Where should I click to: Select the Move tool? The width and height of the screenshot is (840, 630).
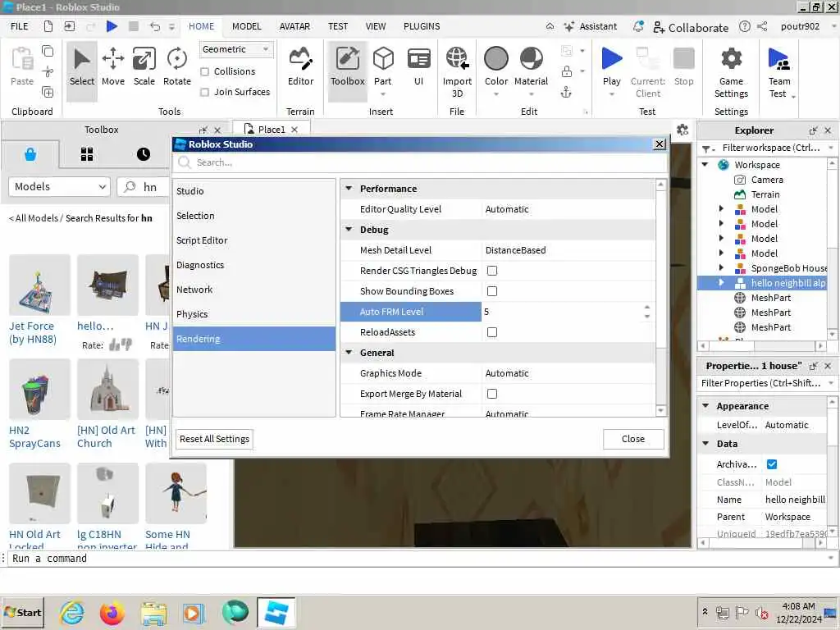coord(113,66)
